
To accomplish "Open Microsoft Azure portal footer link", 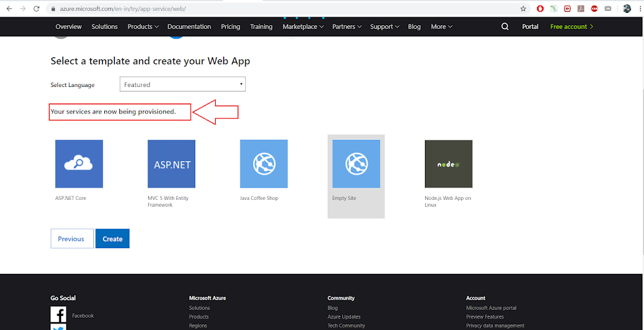I will coord(491,308).
